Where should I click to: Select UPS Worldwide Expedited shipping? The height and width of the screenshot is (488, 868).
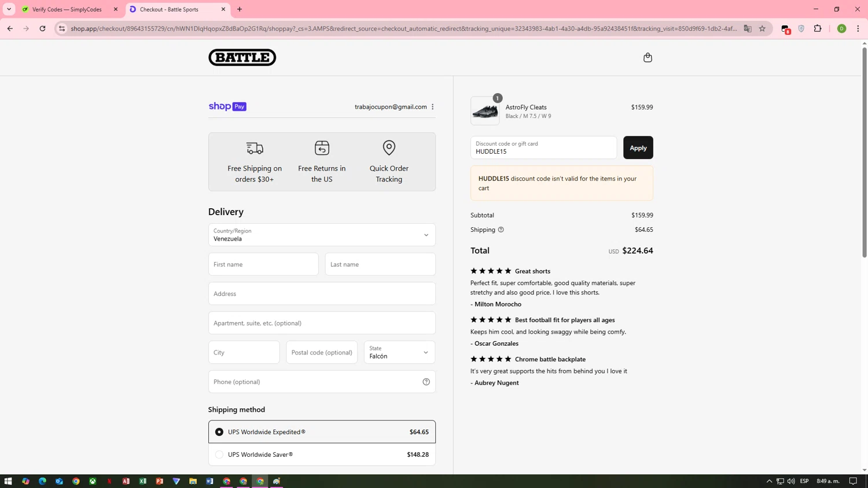point(322,432)
